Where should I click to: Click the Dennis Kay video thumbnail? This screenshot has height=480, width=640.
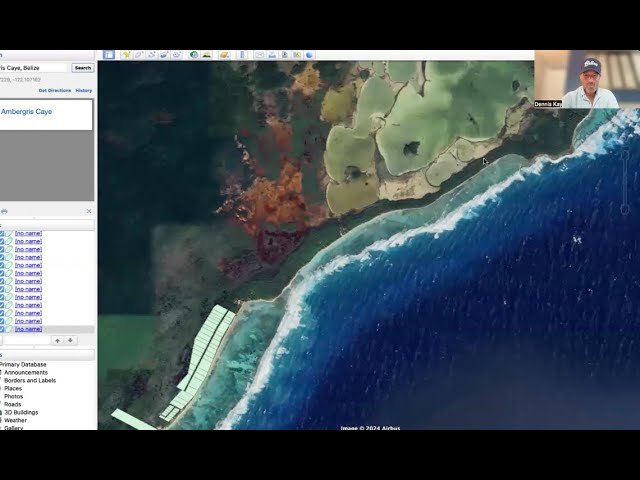pyautogui.click(x=587, y=79)
